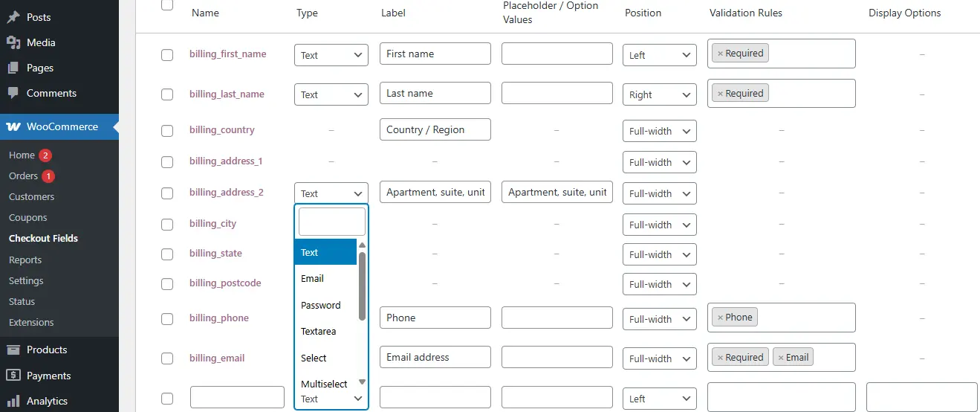Click the Analytics bar chart icon
Image resolution: width=980 pixels, height=412 pixels.
pos(13,401)
